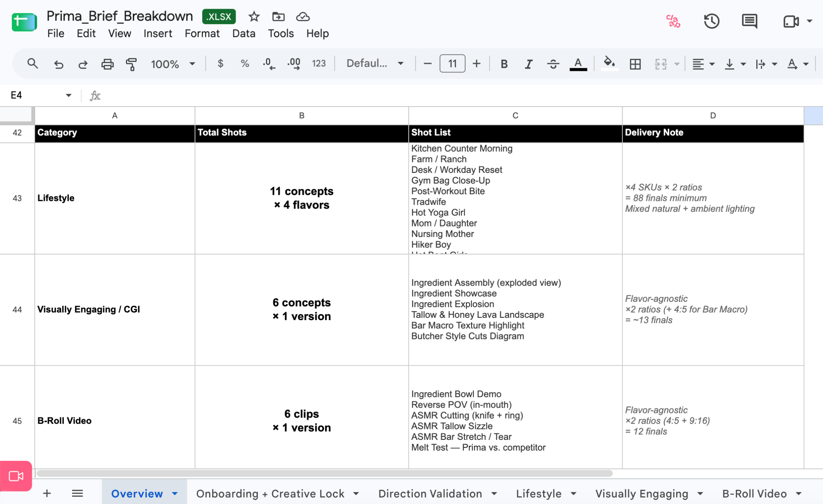Decrease font size with minus button
823x504 pixels.
[427, 64]
